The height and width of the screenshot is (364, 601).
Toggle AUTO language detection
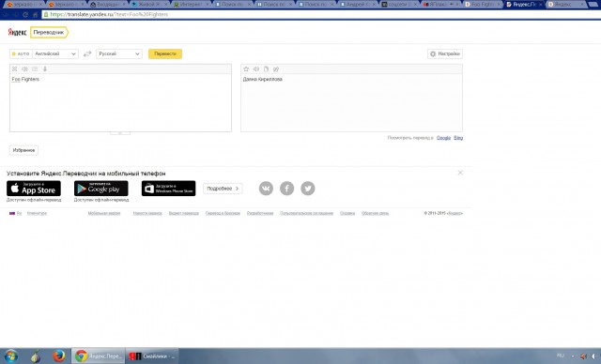[x=21, y=53]
